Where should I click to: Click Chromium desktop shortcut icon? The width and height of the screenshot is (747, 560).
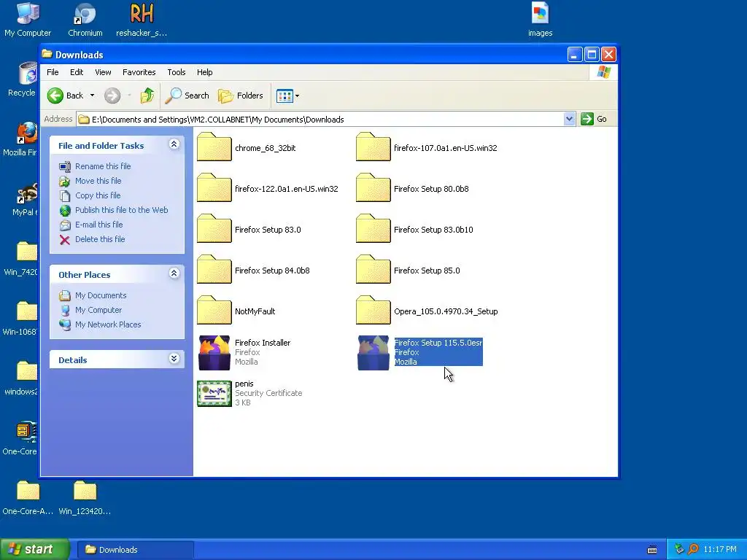pyautogui.click(x=85, y=13)
